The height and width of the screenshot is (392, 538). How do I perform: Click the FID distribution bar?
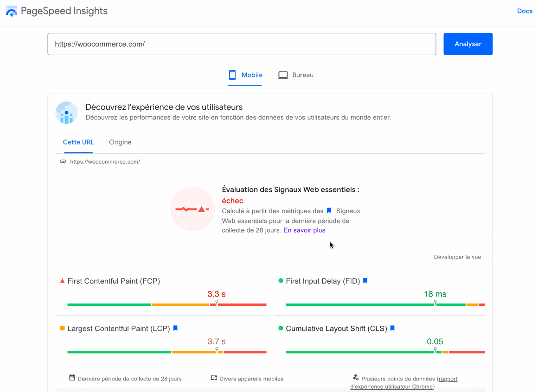(x=385, y=304)
